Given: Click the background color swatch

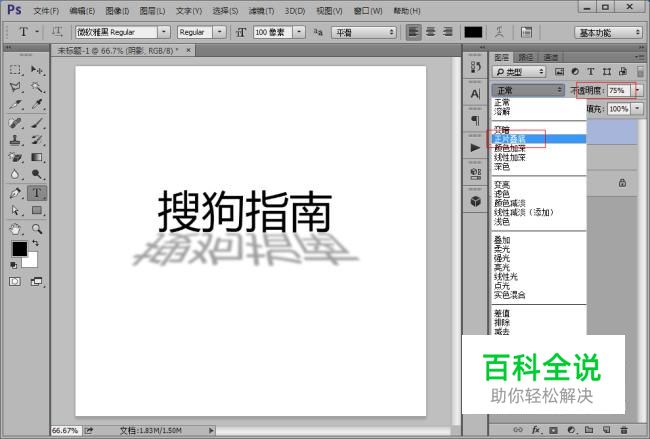Looking at the screenshot, I should pyautogui.click(x=32, y=261).
